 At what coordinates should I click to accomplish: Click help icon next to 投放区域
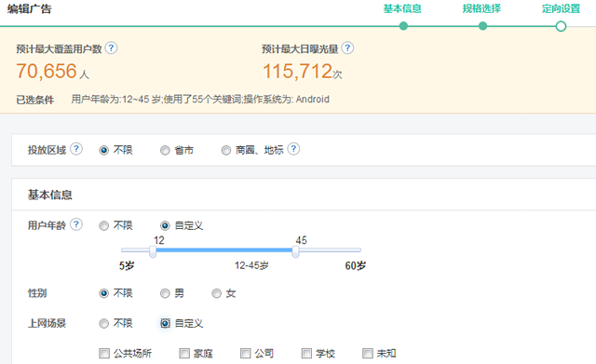(76, 149)
